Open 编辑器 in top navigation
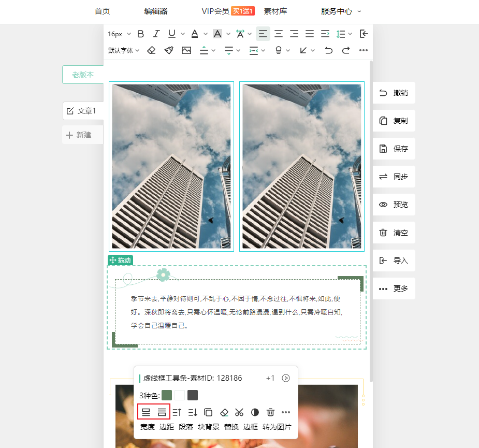 [x=156, y=11]
